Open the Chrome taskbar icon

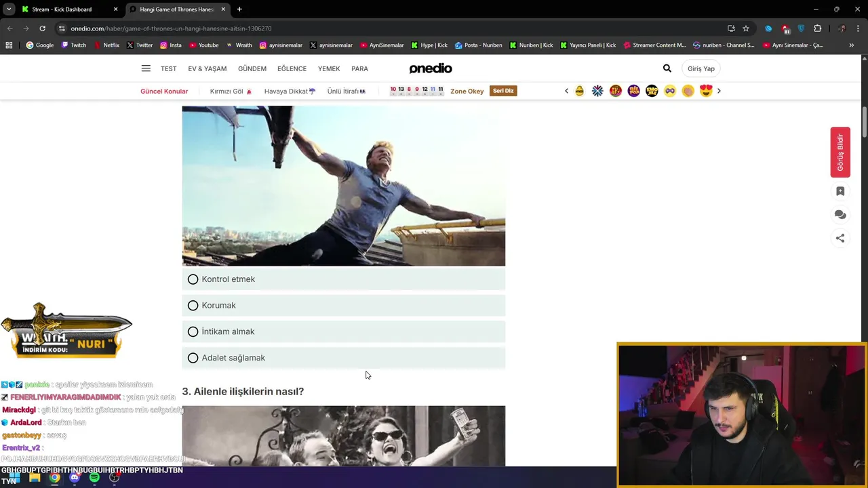54,477
